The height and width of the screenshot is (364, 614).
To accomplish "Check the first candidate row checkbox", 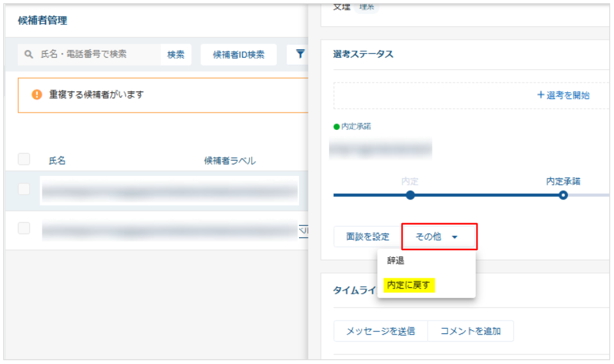I will click(24, 189).
